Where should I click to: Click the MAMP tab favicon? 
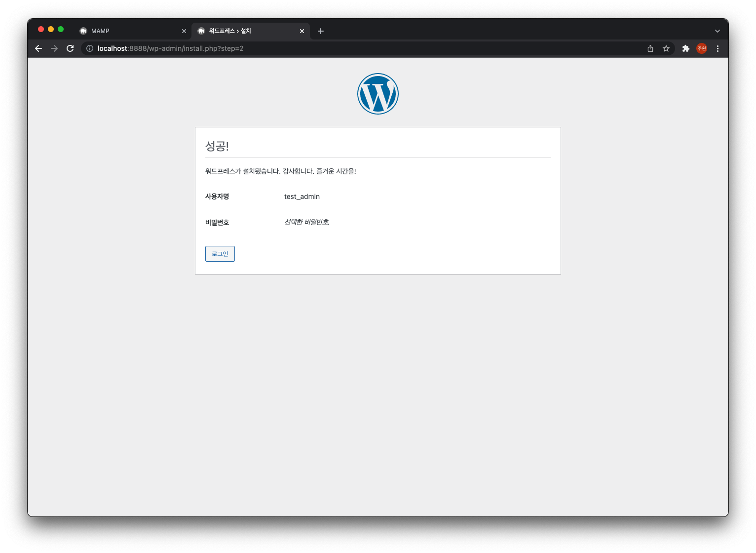[x=83, y=31]
